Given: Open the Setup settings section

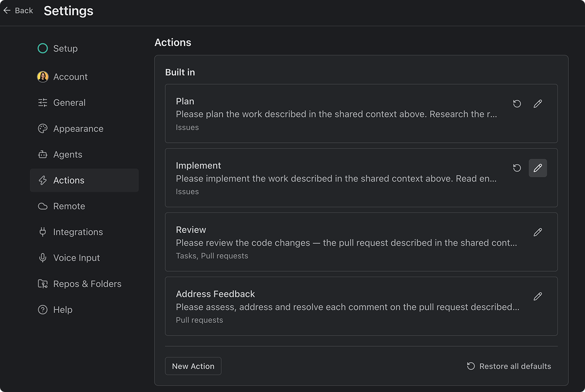Looking at the screenshot, I should pos(84,48).
